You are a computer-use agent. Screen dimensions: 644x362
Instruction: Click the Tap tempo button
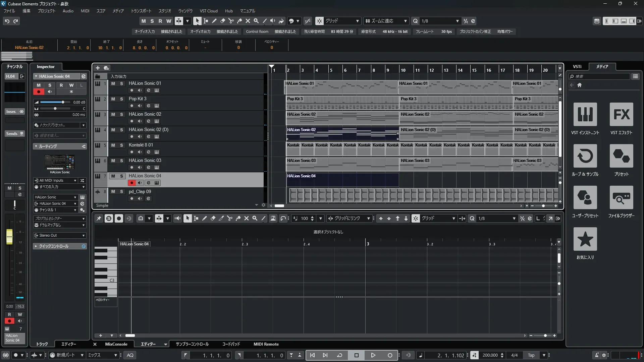531,355
